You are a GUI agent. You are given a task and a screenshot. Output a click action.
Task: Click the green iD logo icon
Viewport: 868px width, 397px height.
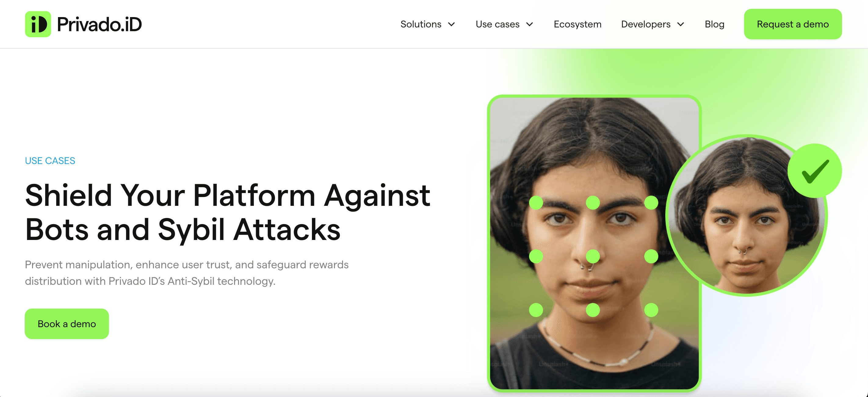38,24
